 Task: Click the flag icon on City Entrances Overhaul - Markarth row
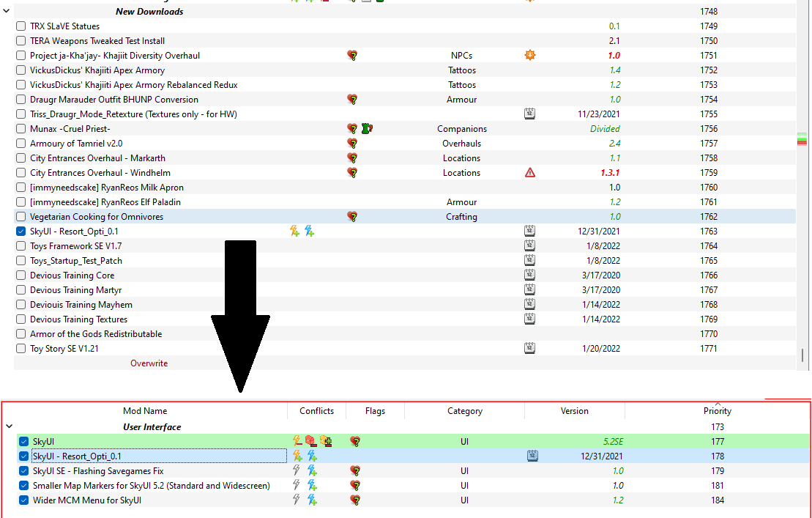click(x=352, y=158)
